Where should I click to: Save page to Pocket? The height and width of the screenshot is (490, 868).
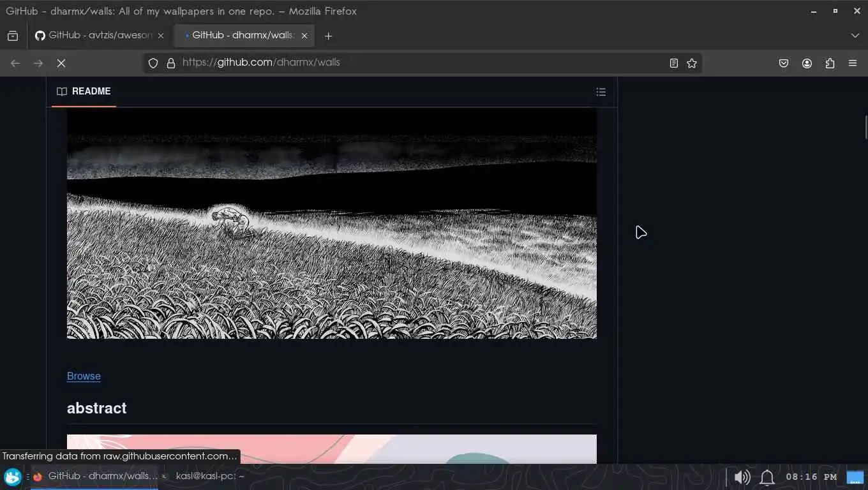[784, 63]
